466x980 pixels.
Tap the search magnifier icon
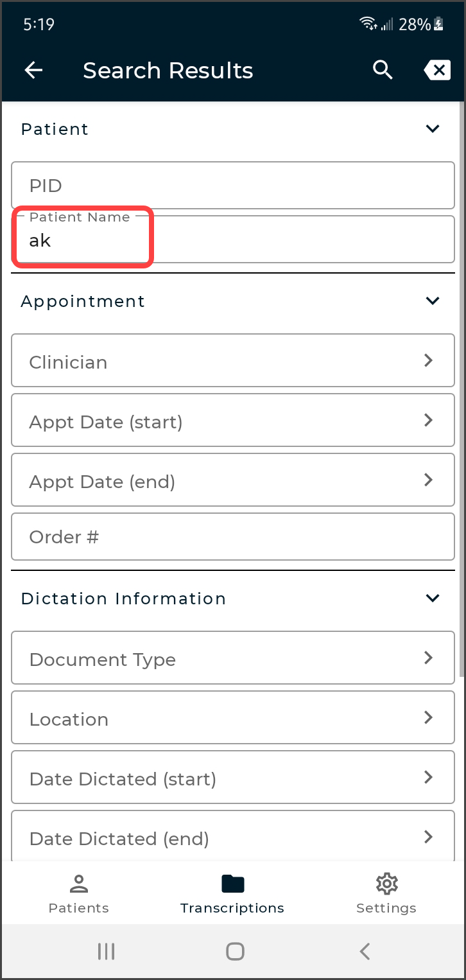tap(383, 71)
